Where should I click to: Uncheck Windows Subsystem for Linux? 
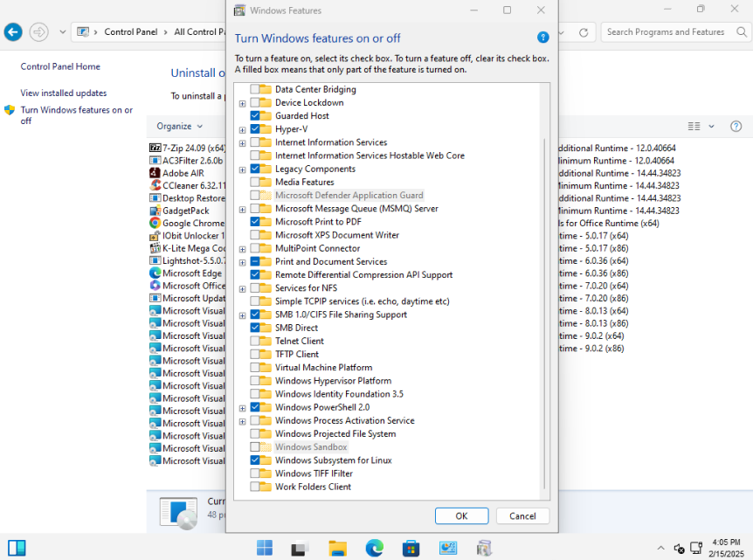click(x=255, y=460)
